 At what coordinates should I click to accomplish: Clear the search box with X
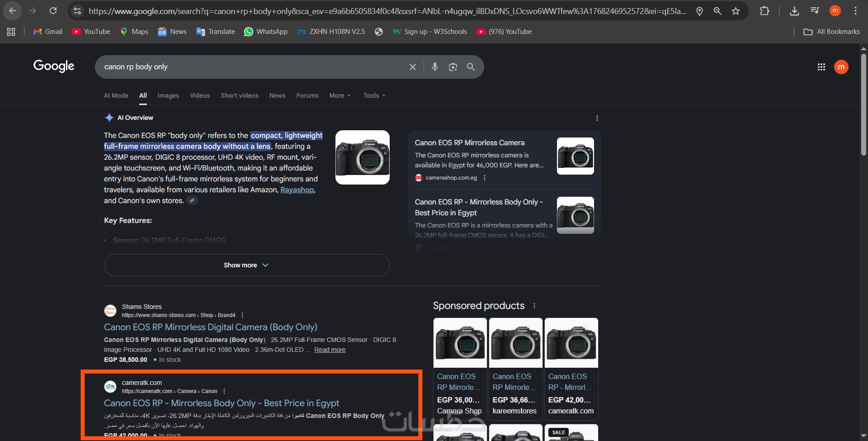point(412,67)
